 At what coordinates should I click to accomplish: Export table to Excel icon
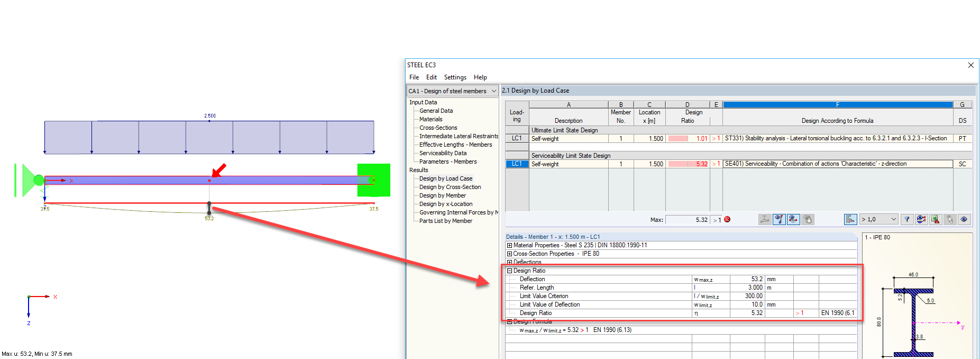(x=936, y=219)
